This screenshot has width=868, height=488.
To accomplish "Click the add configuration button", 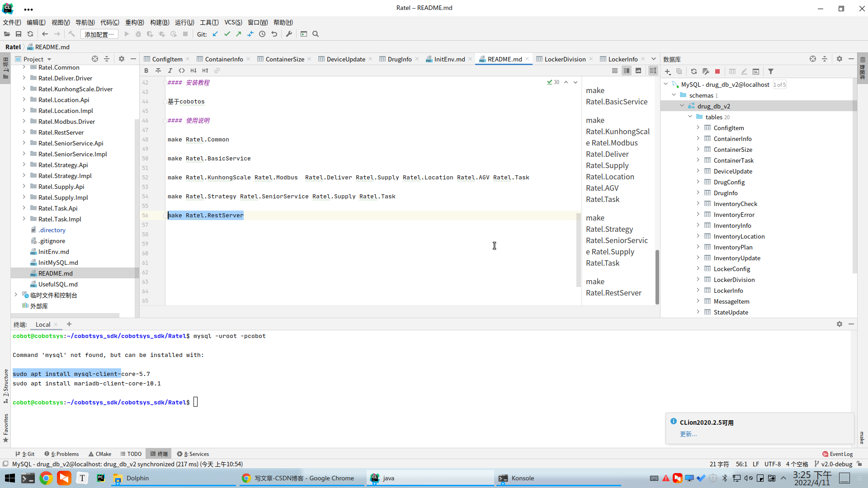I will tap(99, 34).
